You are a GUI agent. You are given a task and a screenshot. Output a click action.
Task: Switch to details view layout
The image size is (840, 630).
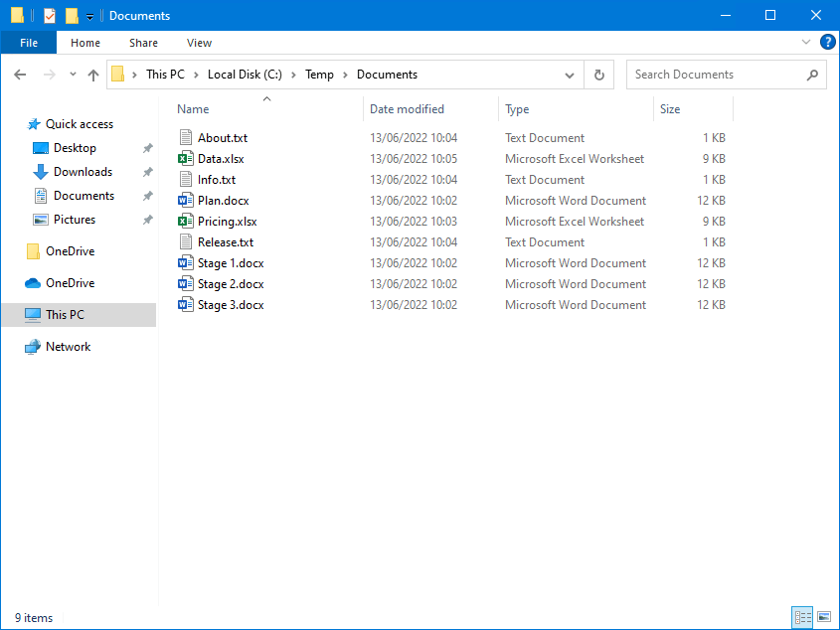[802, 617]
